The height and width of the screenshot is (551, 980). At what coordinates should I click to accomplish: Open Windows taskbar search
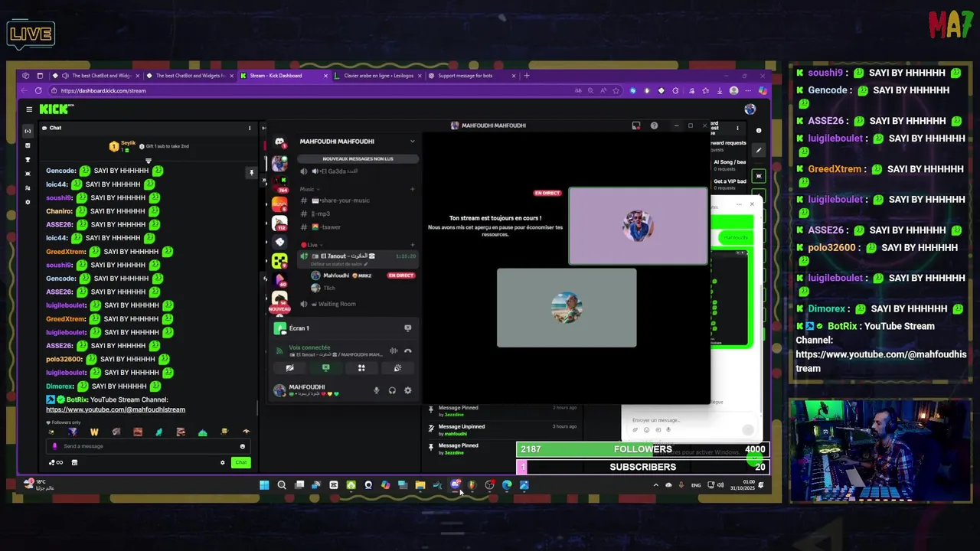pyautogui.click(x=282, y=485)
